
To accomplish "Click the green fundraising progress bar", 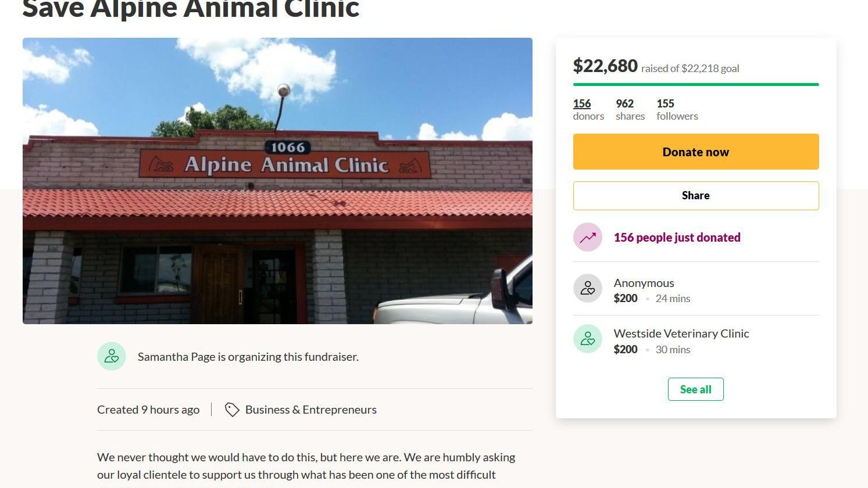I will 695,84.
